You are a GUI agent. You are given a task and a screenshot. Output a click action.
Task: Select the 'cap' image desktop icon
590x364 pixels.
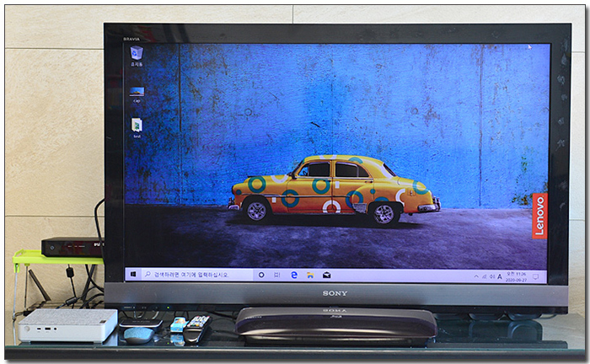[x=137, y=94]
